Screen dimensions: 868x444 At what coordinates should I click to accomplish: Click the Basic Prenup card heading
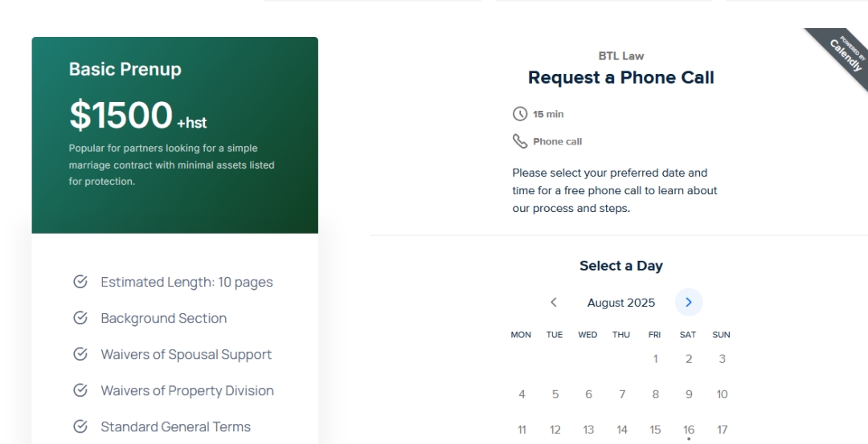[125, 69]
